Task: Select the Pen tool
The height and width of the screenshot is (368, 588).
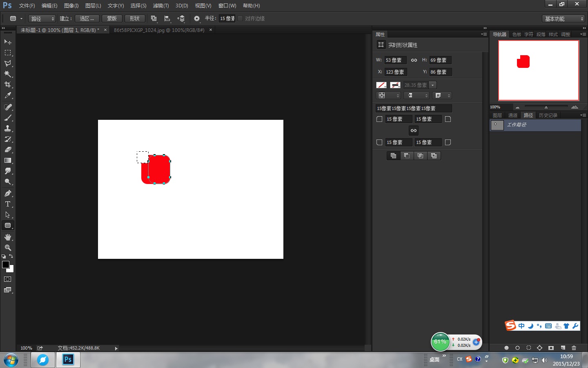Action: (x=8, y=193)
